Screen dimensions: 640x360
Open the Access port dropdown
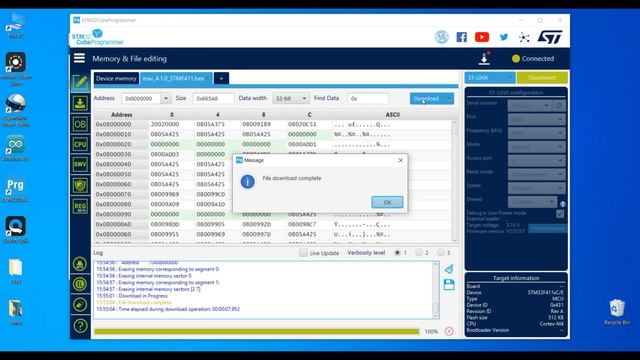537,160
